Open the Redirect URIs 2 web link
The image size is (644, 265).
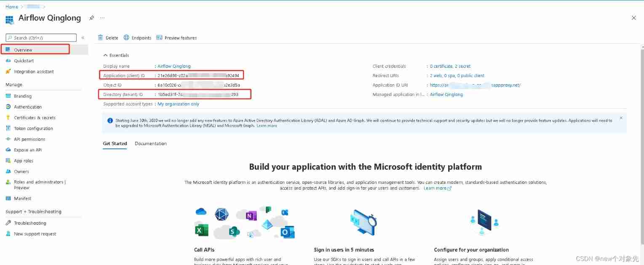click(x=457, y=76)
